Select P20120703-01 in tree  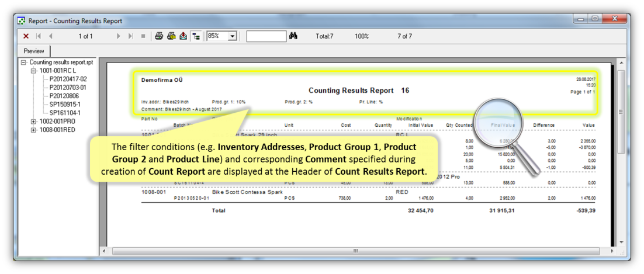click(68, 88)
